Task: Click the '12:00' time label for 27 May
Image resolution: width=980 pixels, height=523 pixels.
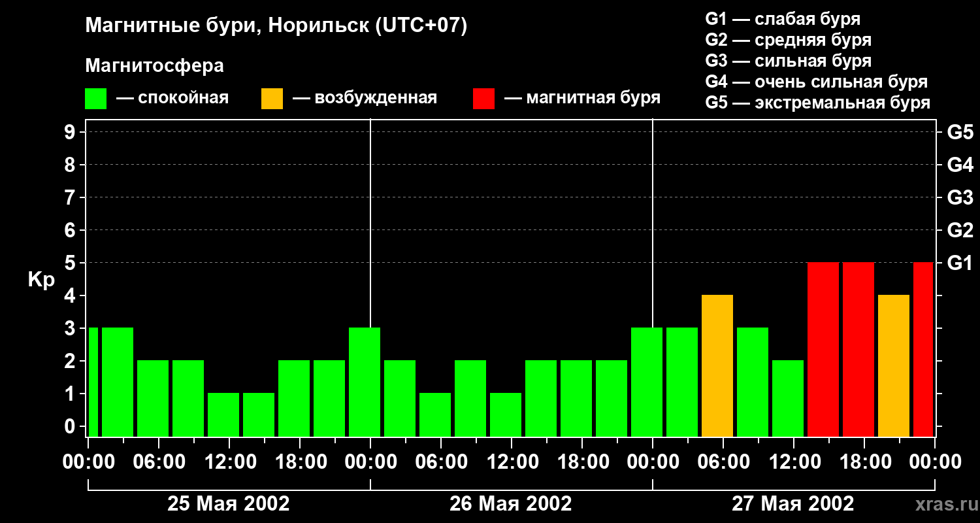Action: click(794, 462)
